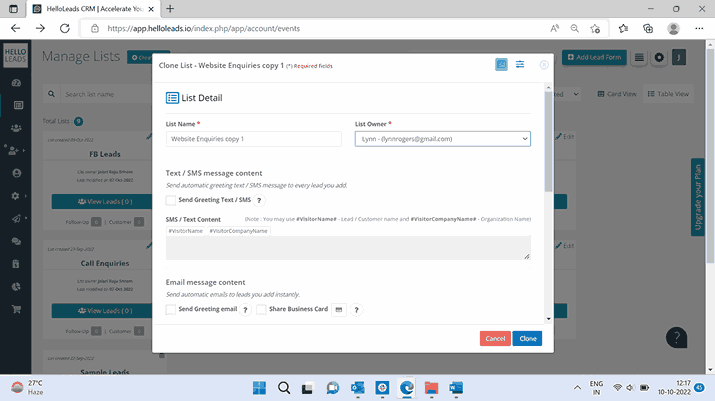This screenshot has height=401, width=715.
Task: Check the Share Business Card option
Action: 261,310
